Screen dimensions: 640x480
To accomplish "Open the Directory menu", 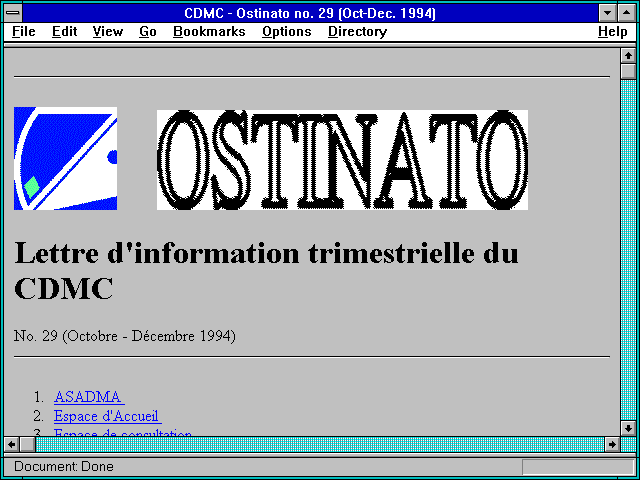I will point(358,32).
